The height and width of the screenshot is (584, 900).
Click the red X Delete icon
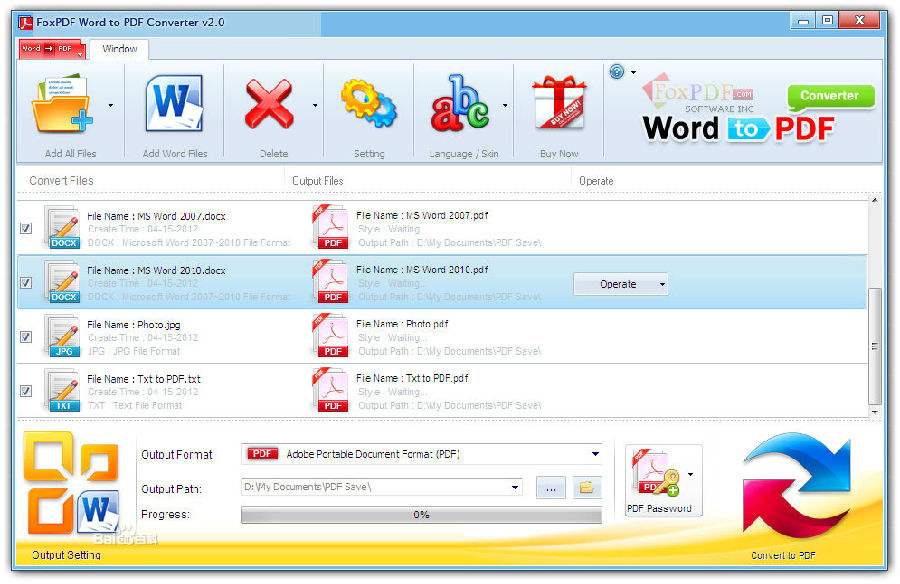point(269,104)
